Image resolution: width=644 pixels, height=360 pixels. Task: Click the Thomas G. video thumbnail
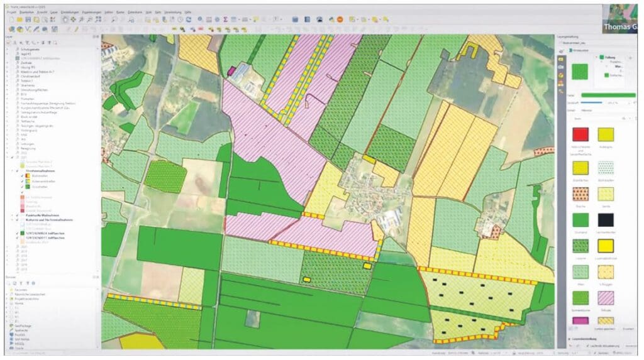(620, 19)
